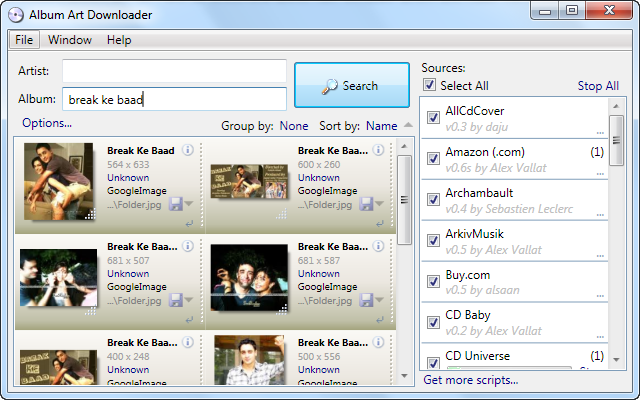Click the resize grip on the 600 x 260 thumbnail

tap(282, 213)
